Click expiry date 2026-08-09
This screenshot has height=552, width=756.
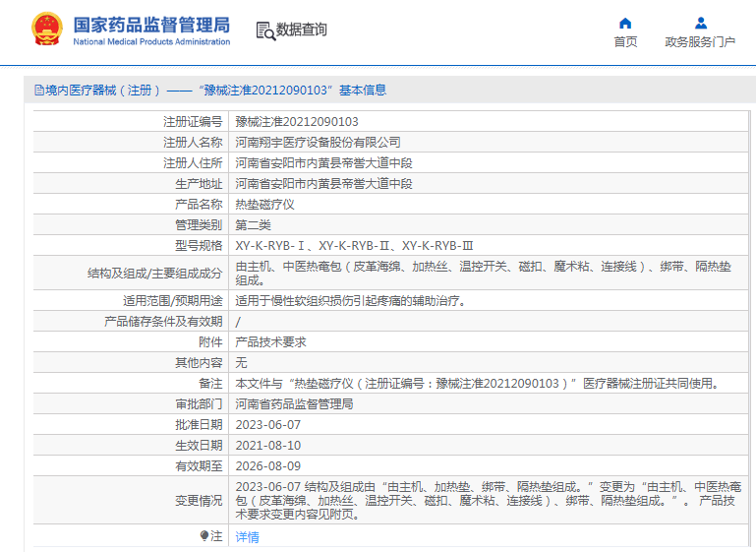268,466
